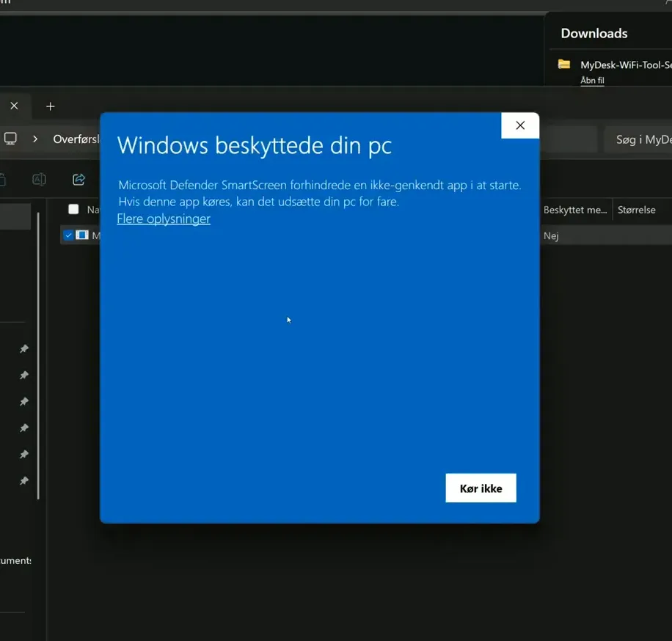This screenshot has height=641, width=672.
Task: Close the SmartScreen warning dialog
Action: (x=520, y=125)
